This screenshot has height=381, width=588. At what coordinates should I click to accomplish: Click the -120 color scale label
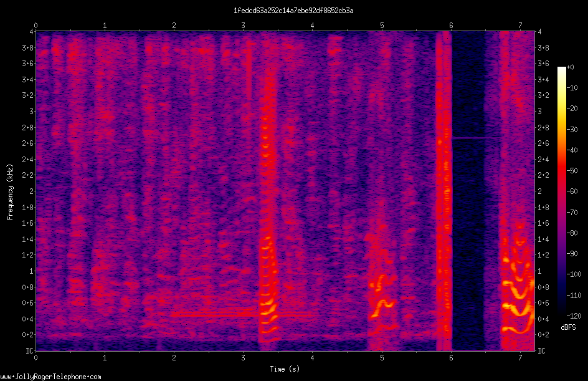[574, 316]
